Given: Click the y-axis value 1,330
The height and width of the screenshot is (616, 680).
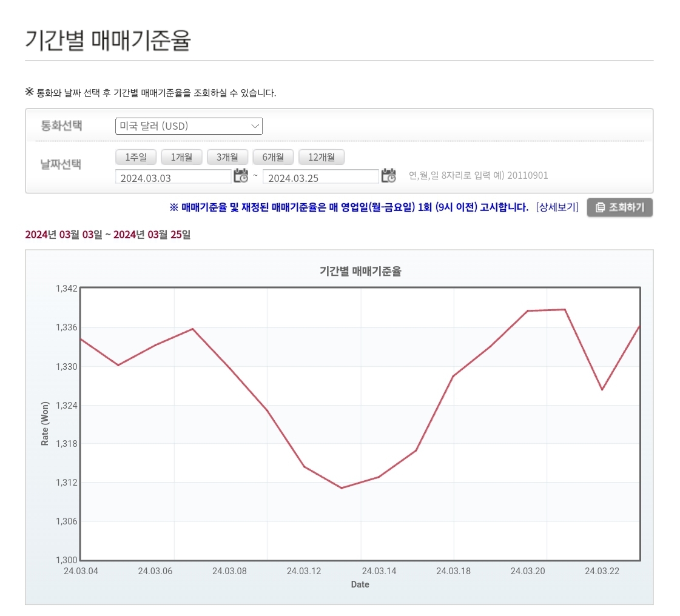Looking at the screenshot, I should [x=67, y=367].
